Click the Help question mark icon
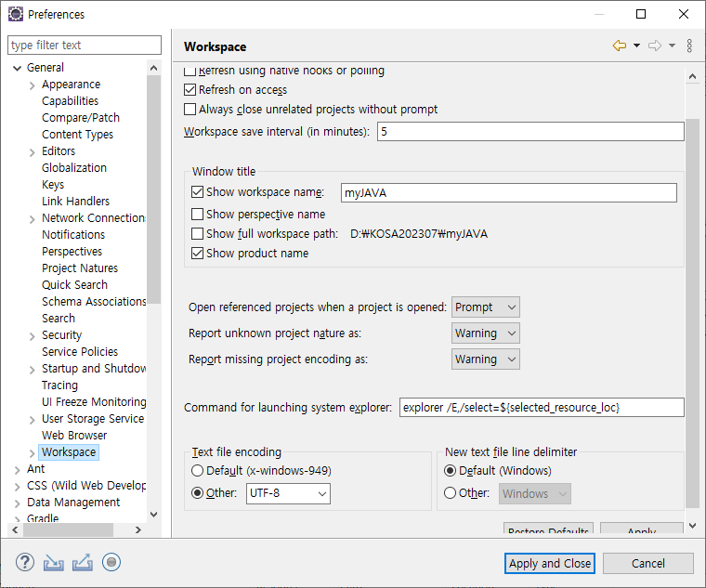The height and width of the screenshot is (588, 706). (25, 562)
